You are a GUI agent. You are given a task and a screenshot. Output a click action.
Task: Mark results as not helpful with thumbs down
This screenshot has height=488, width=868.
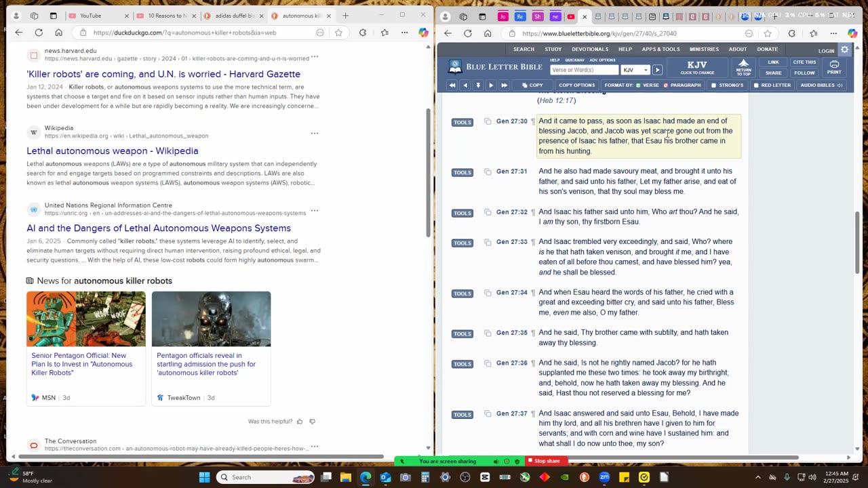pos(312,422)
